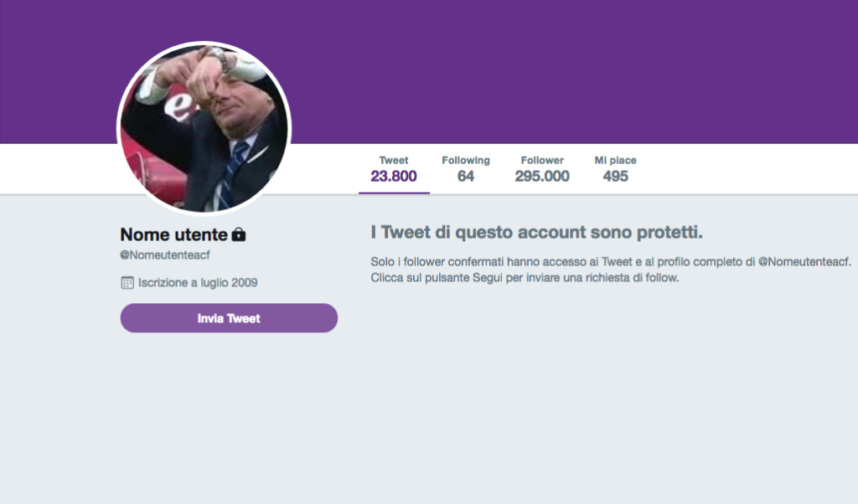Click the 495 likes count
858x504 pixels.
[615, 177]
